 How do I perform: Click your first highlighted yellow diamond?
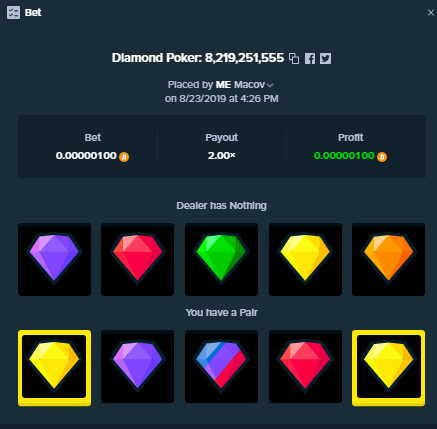[x=54, y=368]
